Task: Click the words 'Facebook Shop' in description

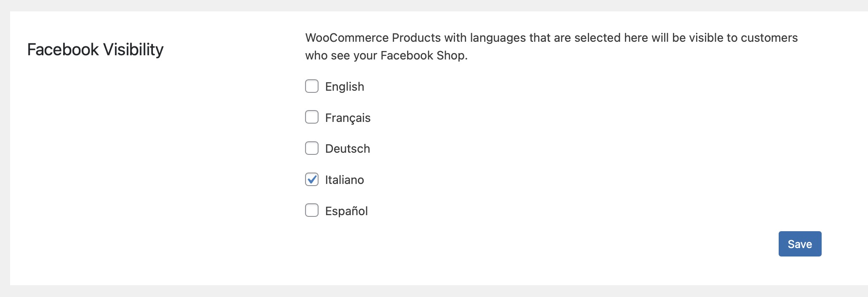Action: click(x=423, y=56)
